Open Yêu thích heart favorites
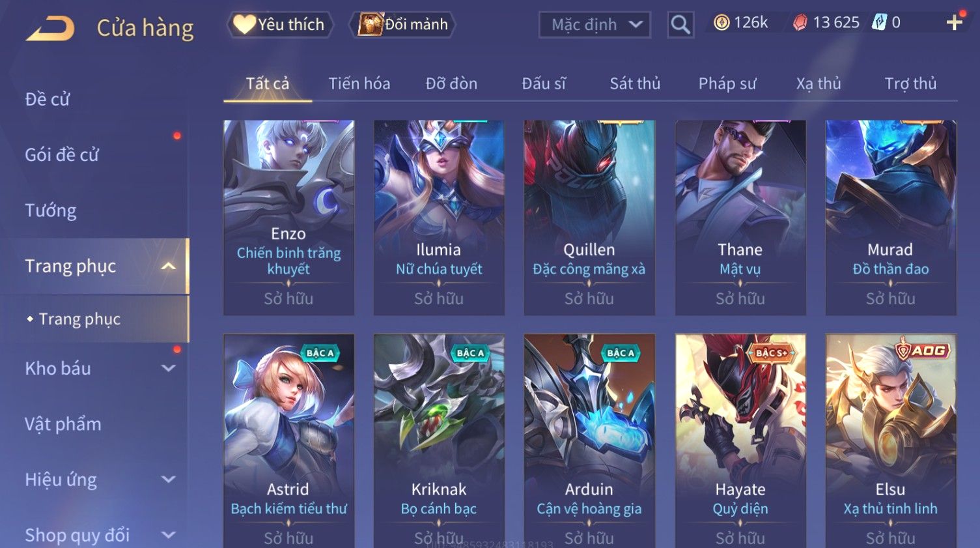The height and width of the screenshot is (548, 980). coord(280,25)
